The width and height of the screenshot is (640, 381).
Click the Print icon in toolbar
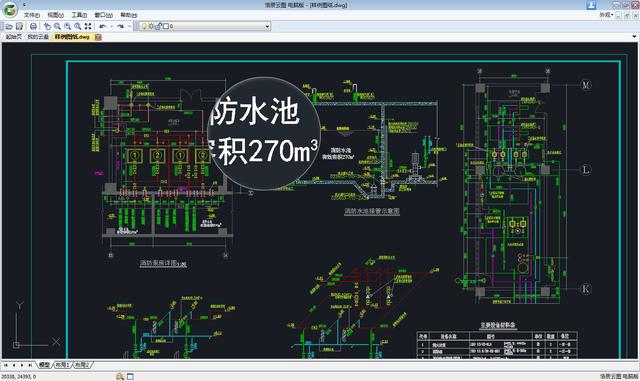pos(33,26)
